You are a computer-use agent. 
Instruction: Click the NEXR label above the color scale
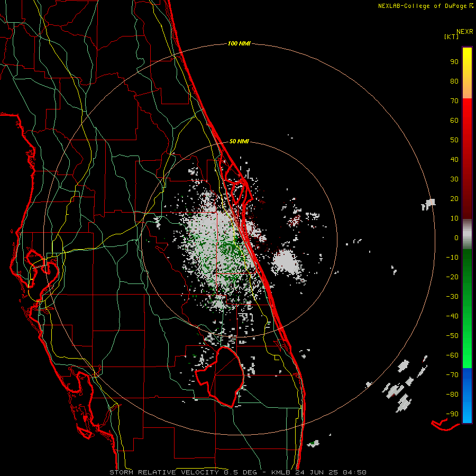(465, 32)
